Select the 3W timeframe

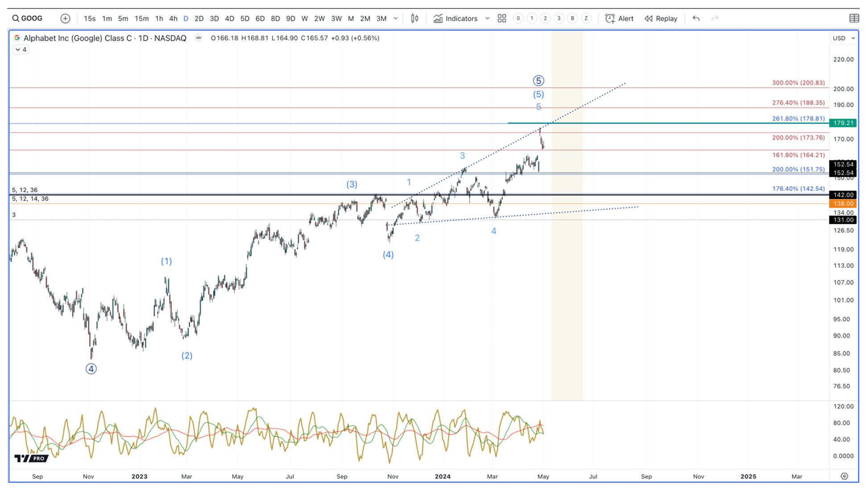pyautogui.click(x=336, y=18)
